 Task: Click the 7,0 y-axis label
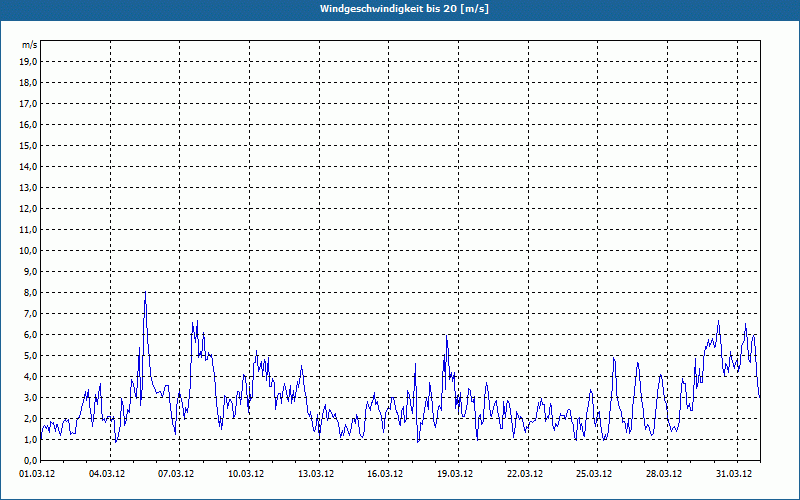(x=30, y=313)
